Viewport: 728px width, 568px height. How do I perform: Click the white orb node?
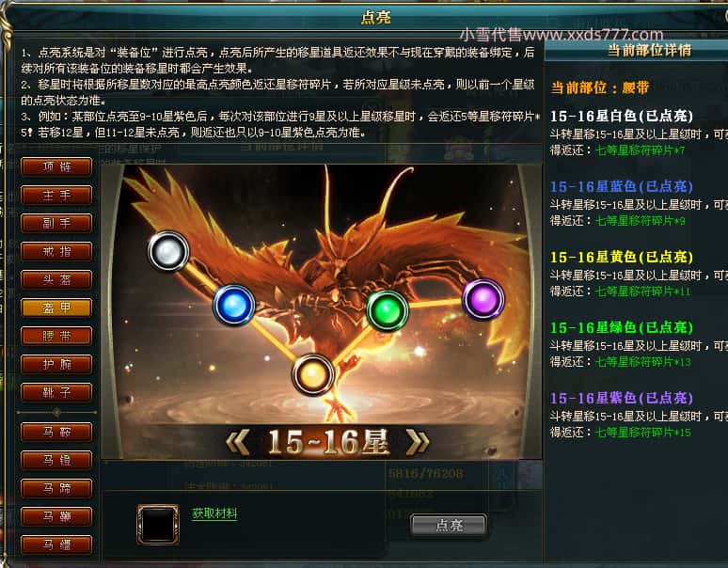point(168,251)
